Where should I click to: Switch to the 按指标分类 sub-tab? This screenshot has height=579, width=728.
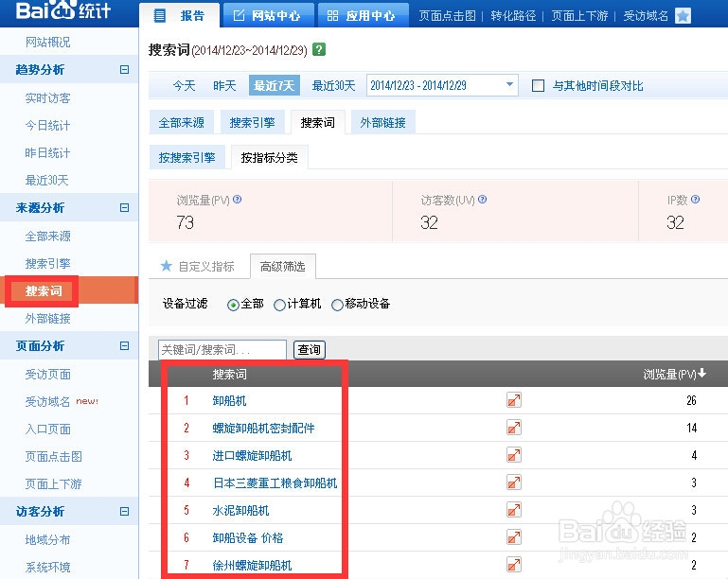pyautogui.click(x=269, y=158)
